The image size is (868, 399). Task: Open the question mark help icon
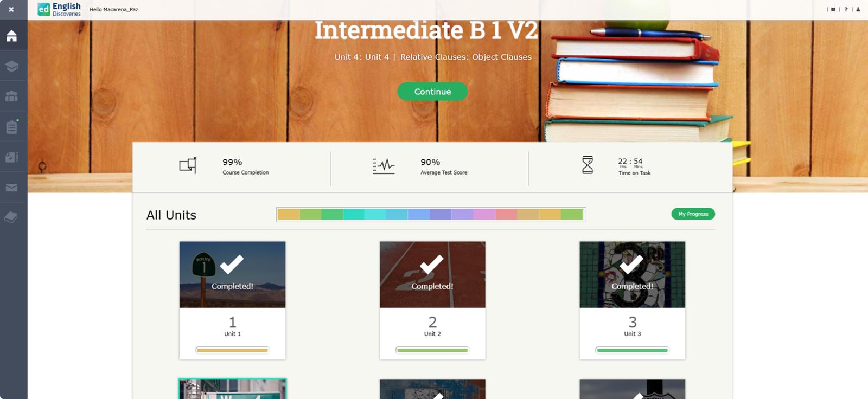click(x=846, y=9)
